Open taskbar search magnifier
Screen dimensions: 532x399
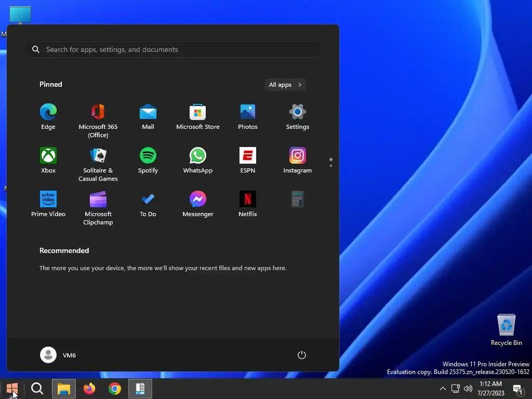pos(37,389)
